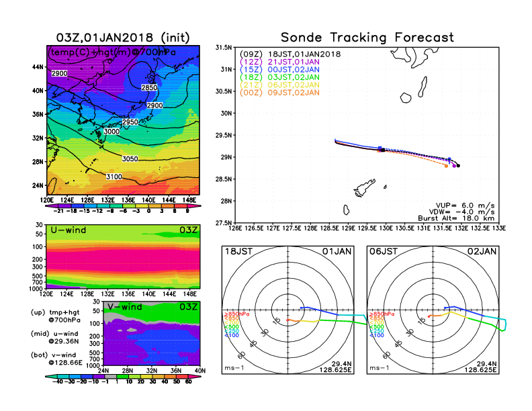The image size is (532, 411).
Task: Click the "18JST" hodograph label
Action: [238, 252]
